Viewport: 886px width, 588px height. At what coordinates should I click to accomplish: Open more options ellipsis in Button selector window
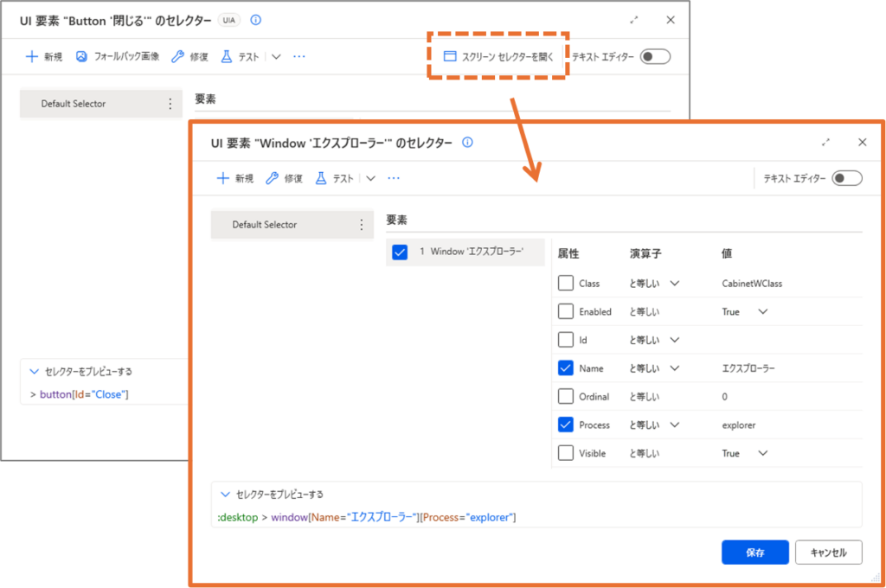click(299, 56)
